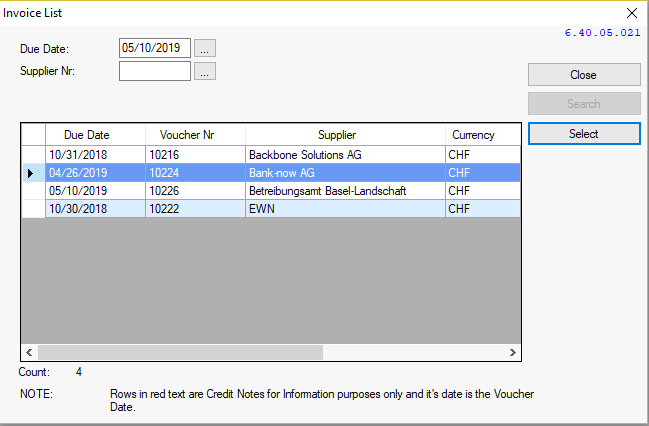Select the CHF cell in Bank-now AG row
Screen dimensions: 649x426
click(483, 173)
